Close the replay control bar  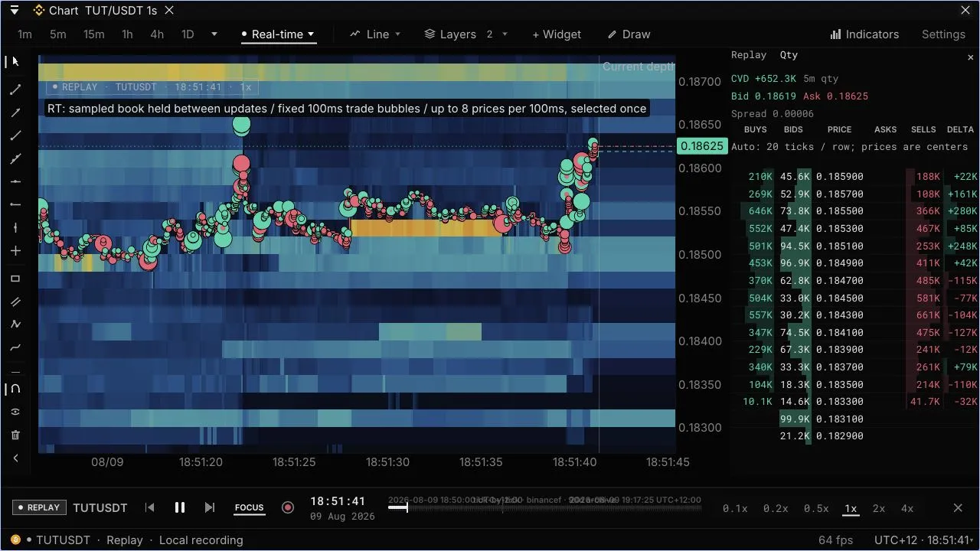pyautogui.click(x=958, y=508)
